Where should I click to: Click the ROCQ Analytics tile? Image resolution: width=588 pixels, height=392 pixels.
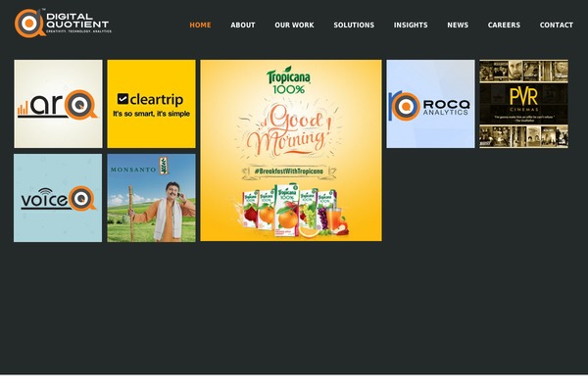430,104
